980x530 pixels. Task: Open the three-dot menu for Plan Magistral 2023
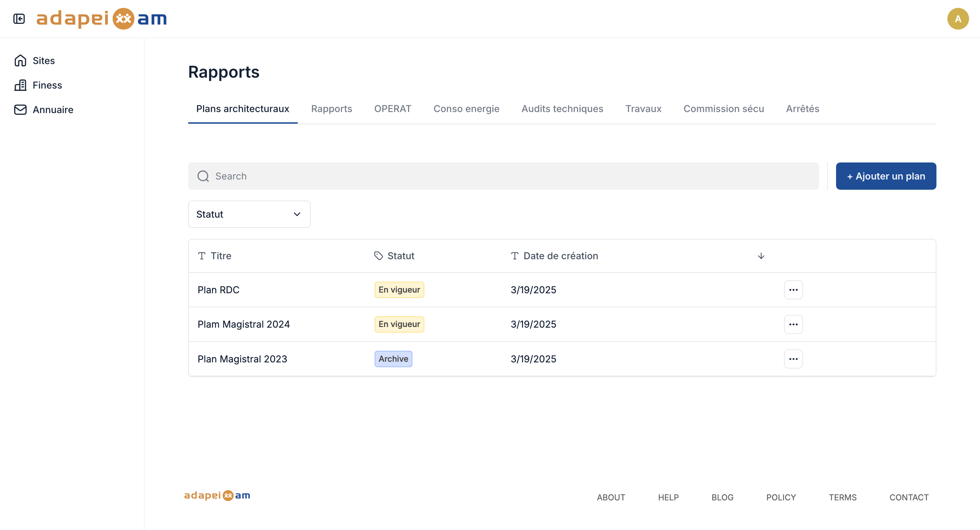point(793,359)
